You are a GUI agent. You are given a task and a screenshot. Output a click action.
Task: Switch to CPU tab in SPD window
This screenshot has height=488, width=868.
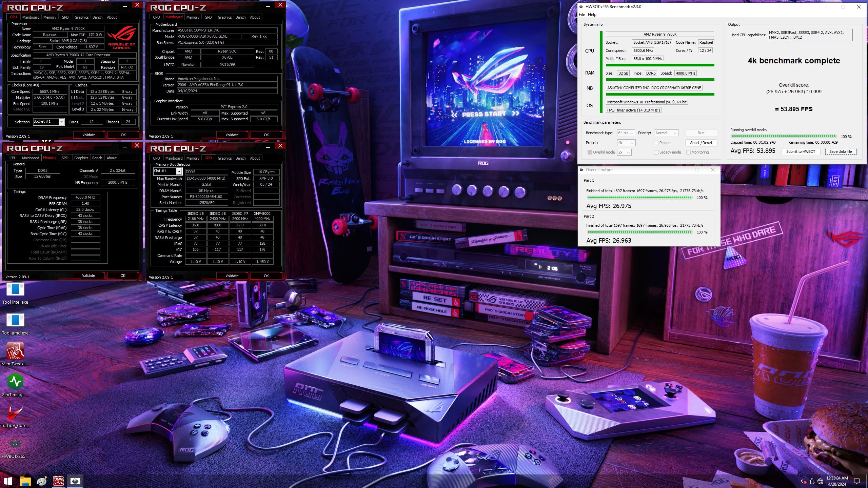coord(156,158)
